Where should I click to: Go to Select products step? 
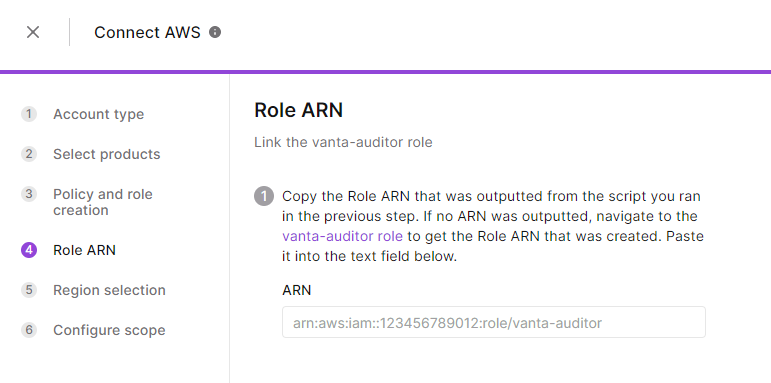pos(107,154)
